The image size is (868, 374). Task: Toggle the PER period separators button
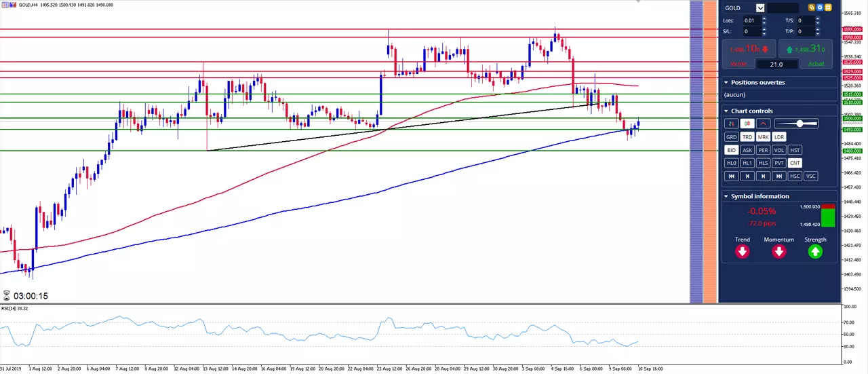[763, 150]
